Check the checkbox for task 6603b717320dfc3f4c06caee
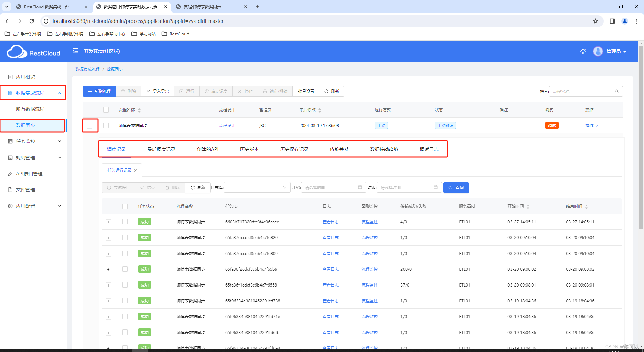This screenshot has width=644, height=352. (x=125, y=222)
